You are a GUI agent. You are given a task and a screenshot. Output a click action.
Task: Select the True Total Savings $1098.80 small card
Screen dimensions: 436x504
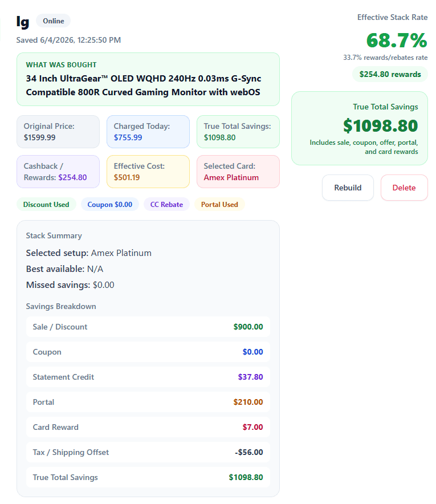click(x=238, y=132)
